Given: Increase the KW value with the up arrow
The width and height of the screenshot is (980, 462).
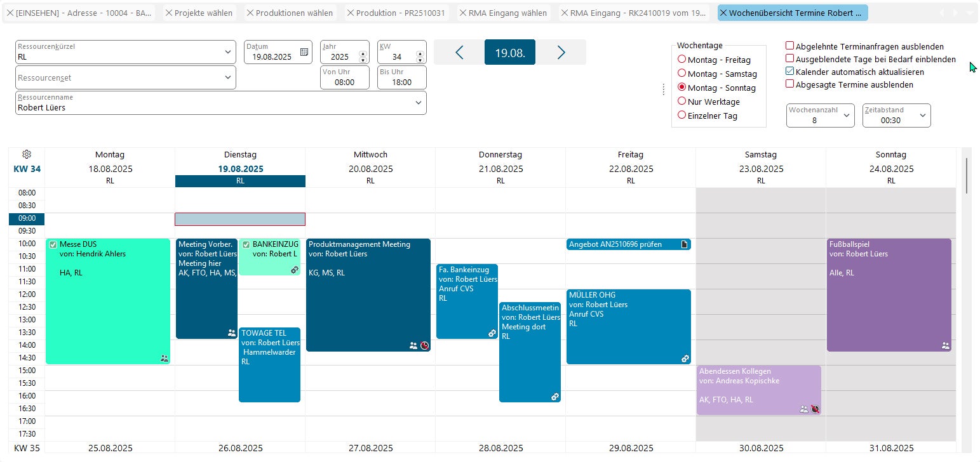Looking at the screenshot, I should click(x=419, y=54).
